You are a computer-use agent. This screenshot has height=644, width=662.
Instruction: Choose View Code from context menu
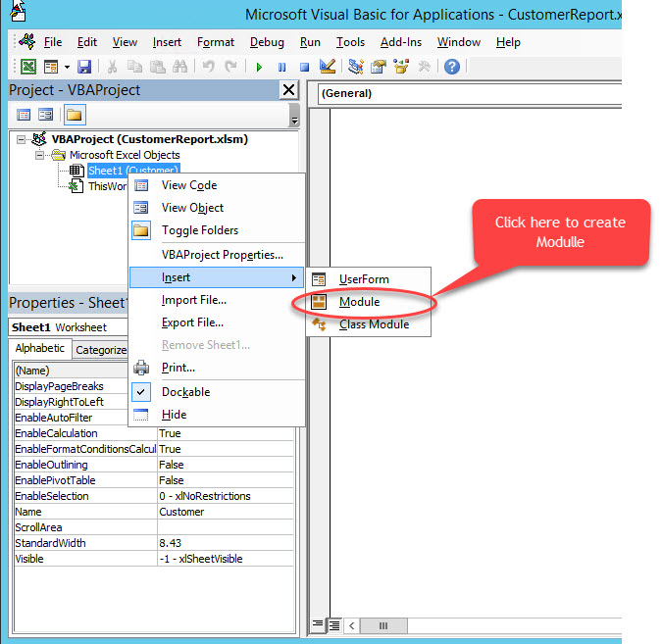click(x=217, y=185)
